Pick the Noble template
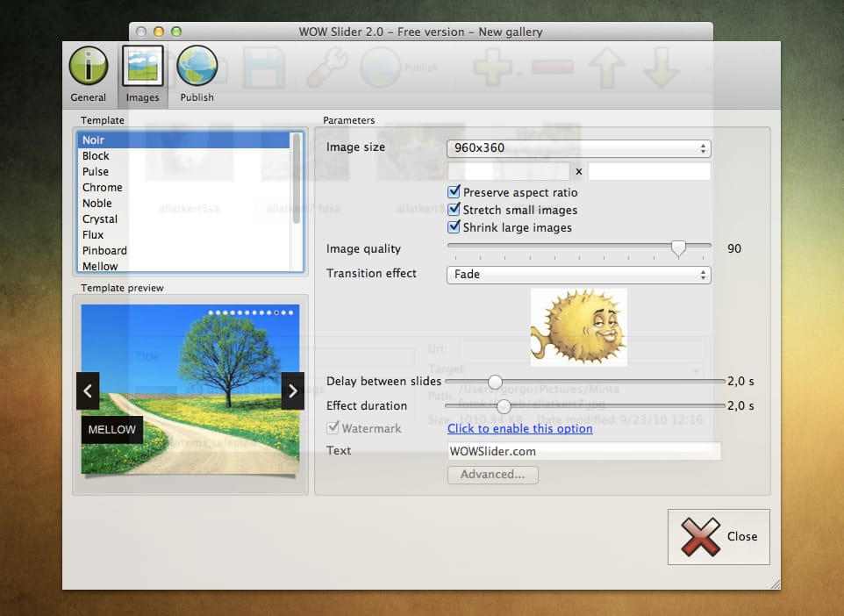 pyautogui.click(x=183, y=203)
